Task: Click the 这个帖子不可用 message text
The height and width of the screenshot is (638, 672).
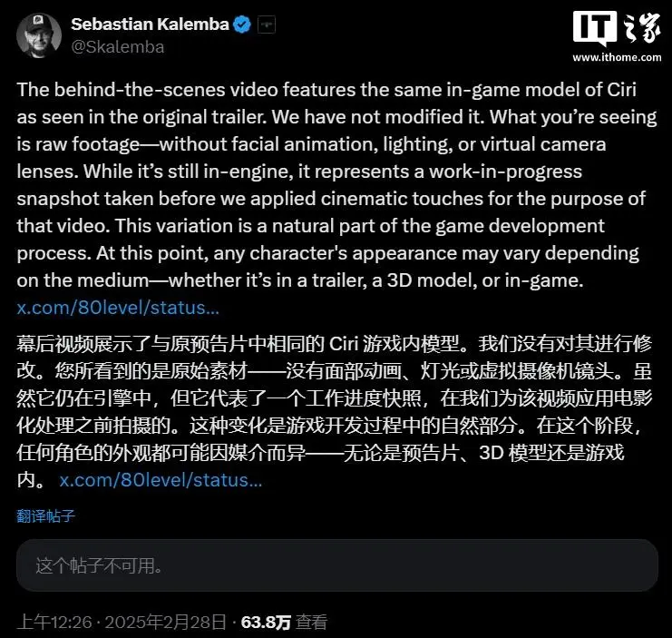Action: click(x=99, y=565)
